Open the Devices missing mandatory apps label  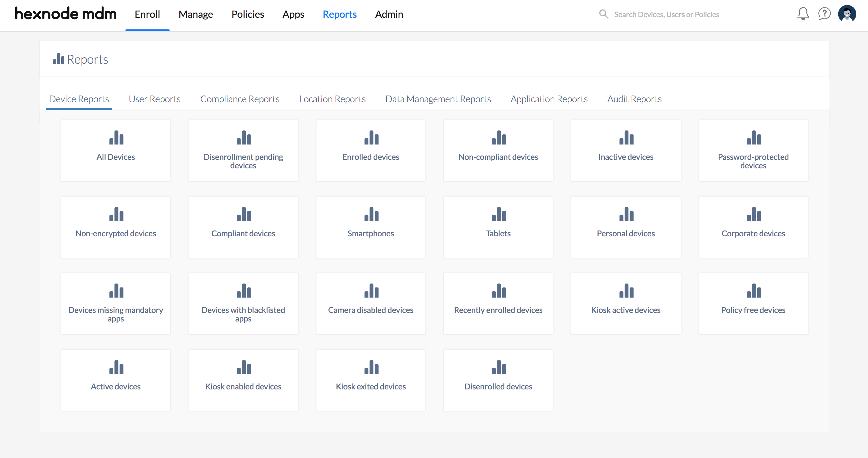tap(116, 314)
